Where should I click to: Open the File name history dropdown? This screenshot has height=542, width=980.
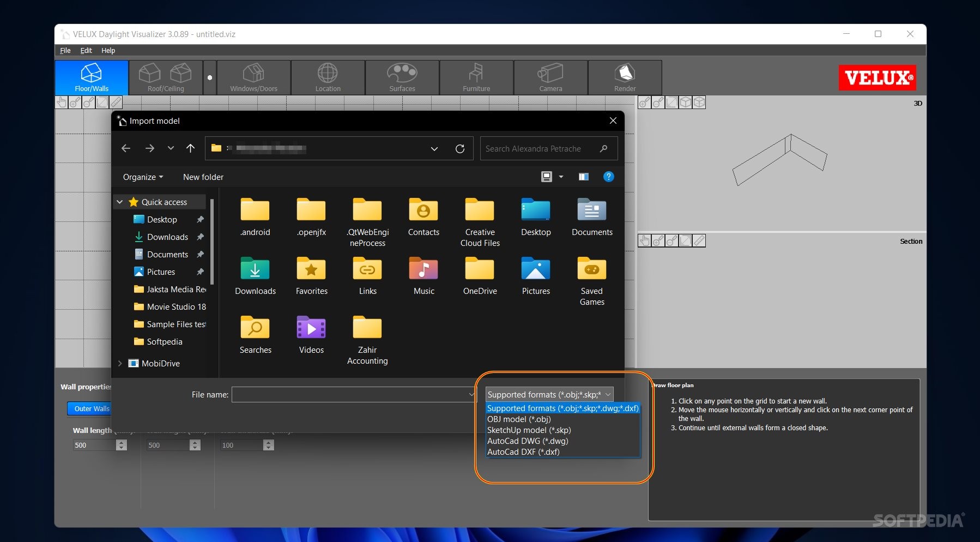click(471, 394)
